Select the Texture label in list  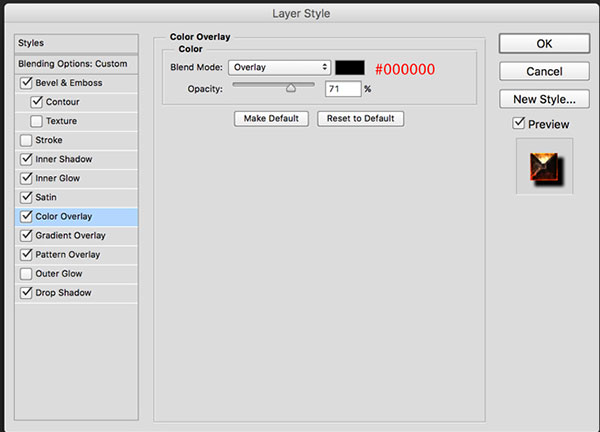pos(62,121)
